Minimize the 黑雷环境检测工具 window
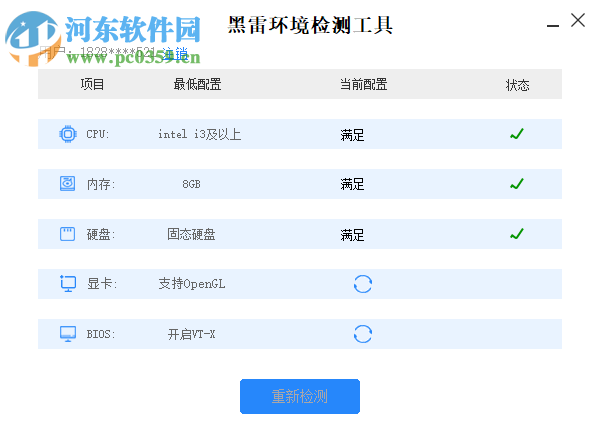 point(553,25)
